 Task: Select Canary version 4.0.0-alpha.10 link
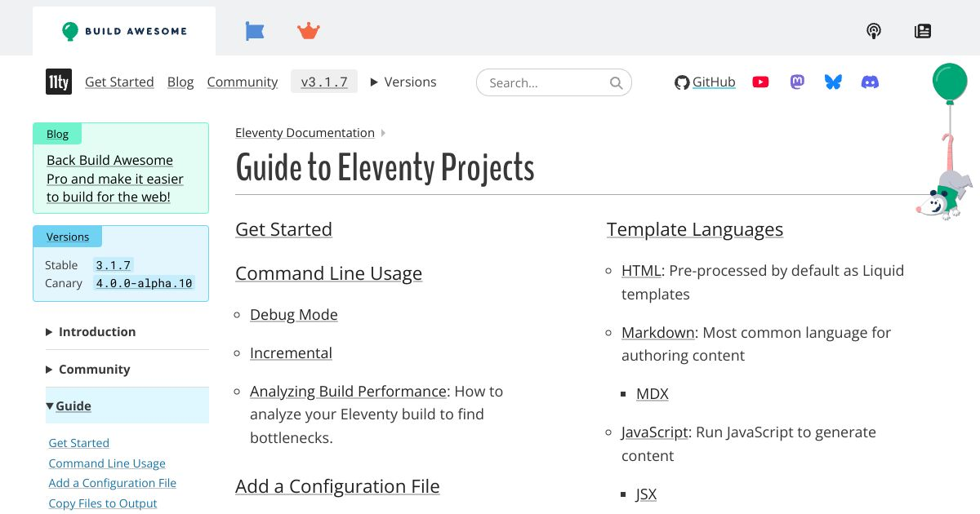tap(144, 283)
